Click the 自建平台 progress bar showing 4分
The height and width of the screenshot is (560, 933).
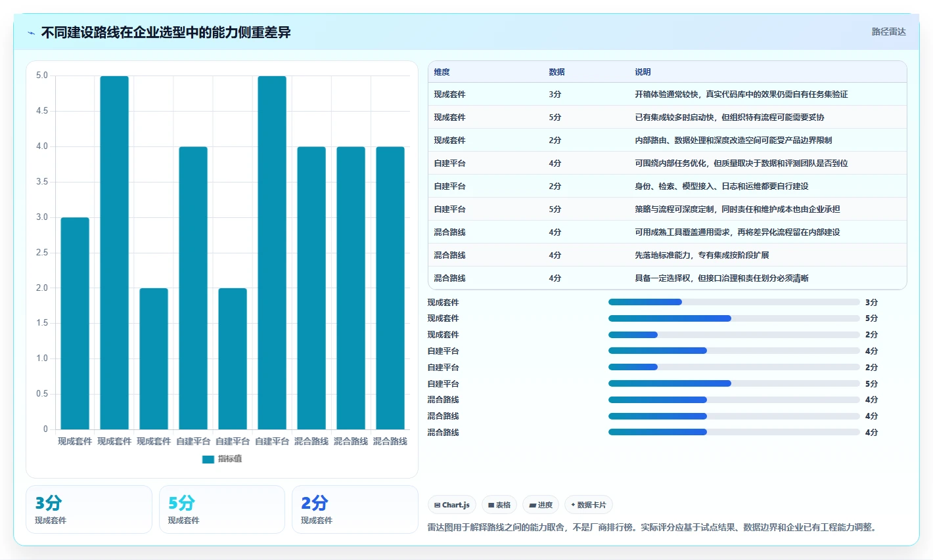click(734, 351)
